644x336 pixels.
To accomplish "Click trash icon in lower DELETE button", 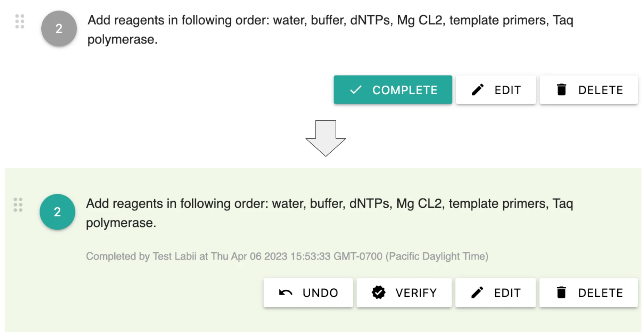I will [561, 293].
